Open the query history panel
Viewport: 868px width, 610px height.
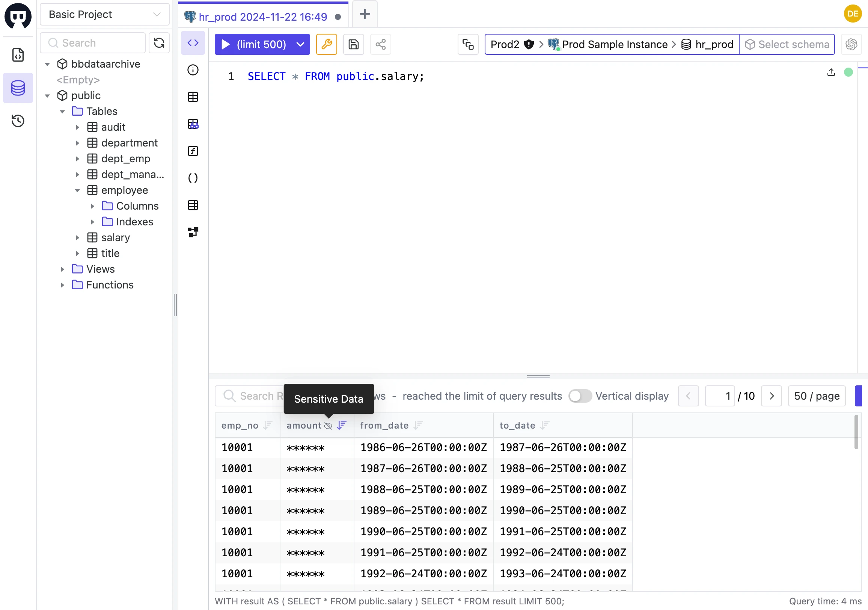tap(18, 121)
